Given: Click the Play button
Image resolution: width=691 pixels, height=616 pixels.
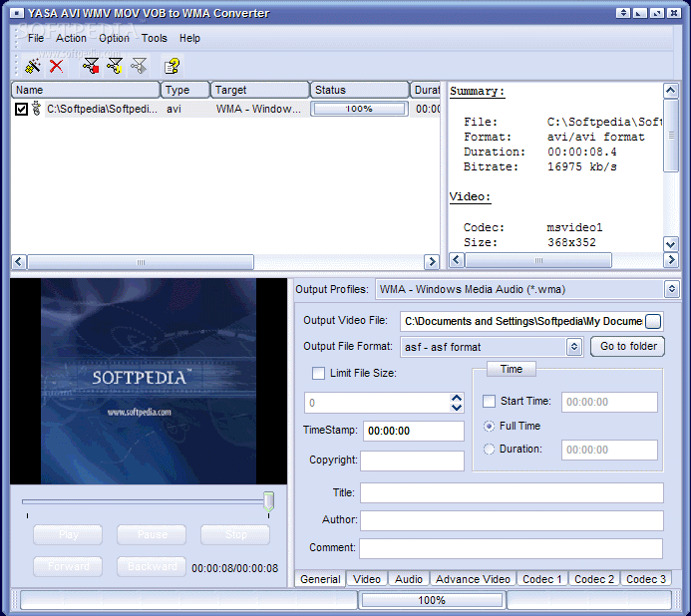Looking at the screenshot, I should [x=68, y=535].
